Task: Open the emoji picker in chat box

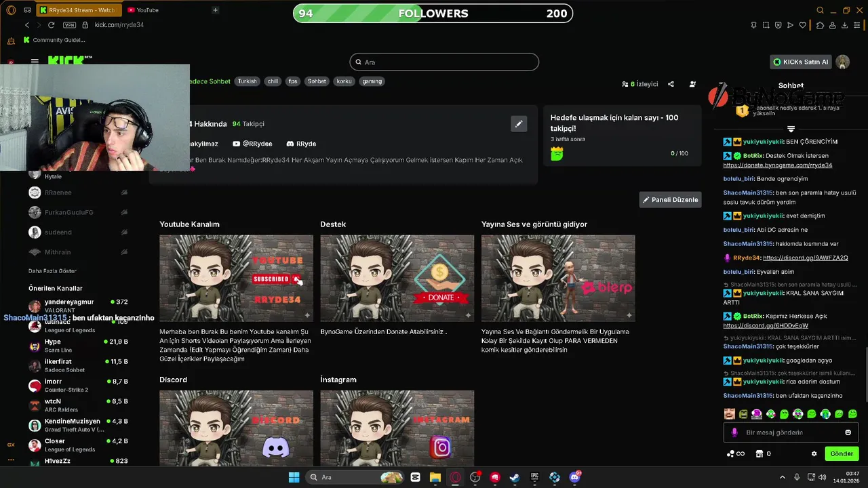Action: (848, 432)
